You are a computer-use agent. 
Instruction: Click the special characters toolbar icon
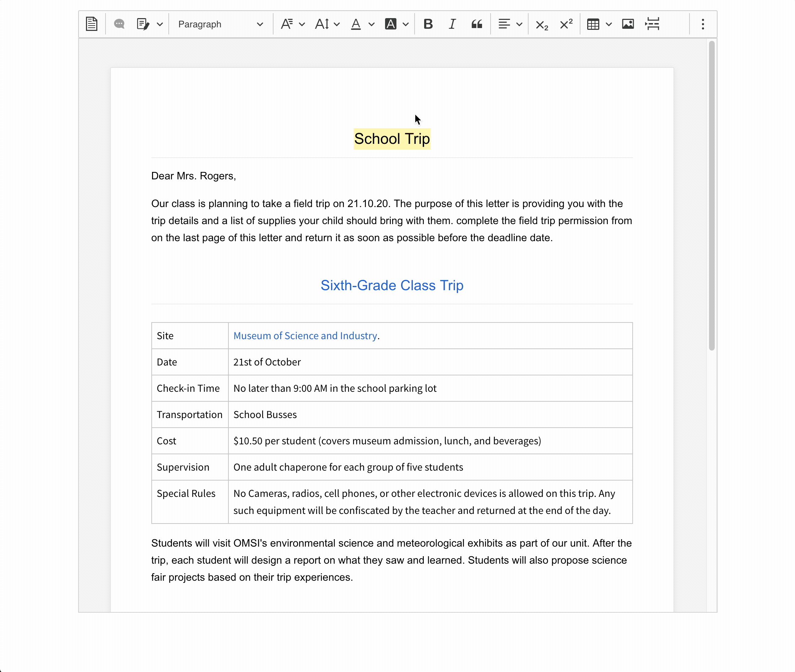pyautogui.click(x=651, y=24)
